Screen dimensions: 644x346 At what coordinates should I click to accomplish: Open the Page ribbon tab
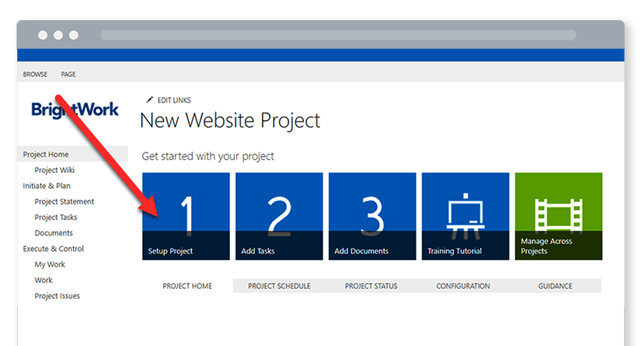tap(68, 74)
